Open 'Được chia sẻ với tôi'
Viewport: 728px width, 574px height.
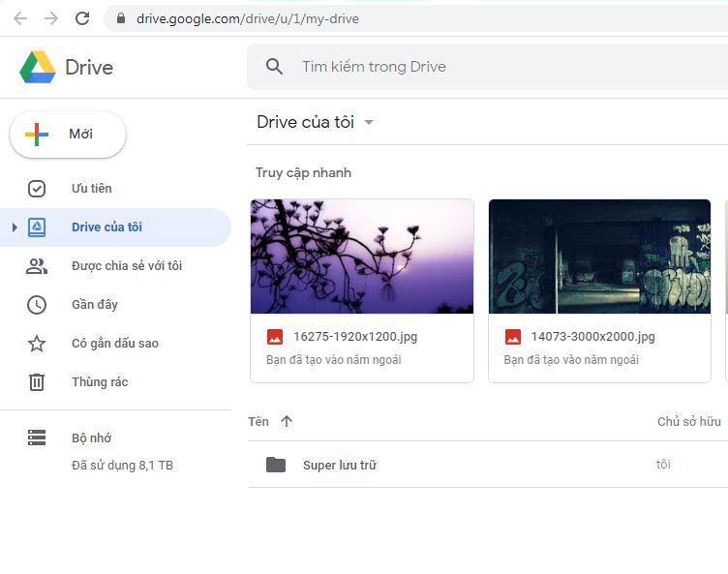coord(127,265)
